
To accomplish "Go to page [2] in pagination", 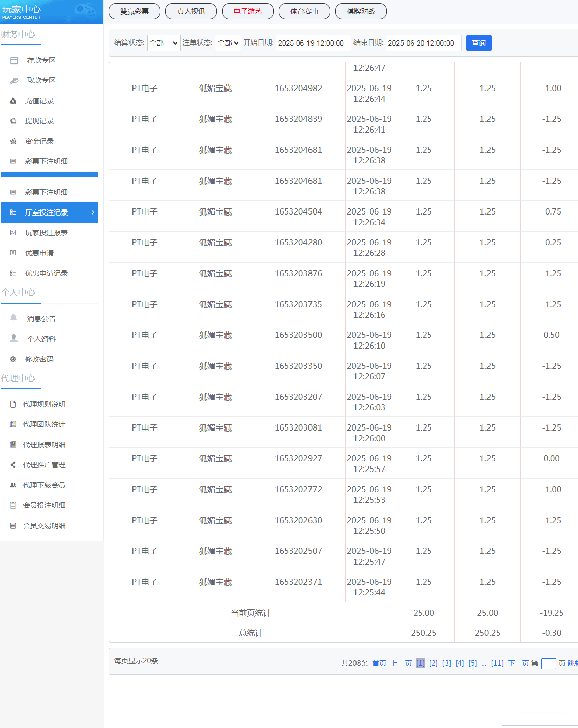I will [433, 663].
